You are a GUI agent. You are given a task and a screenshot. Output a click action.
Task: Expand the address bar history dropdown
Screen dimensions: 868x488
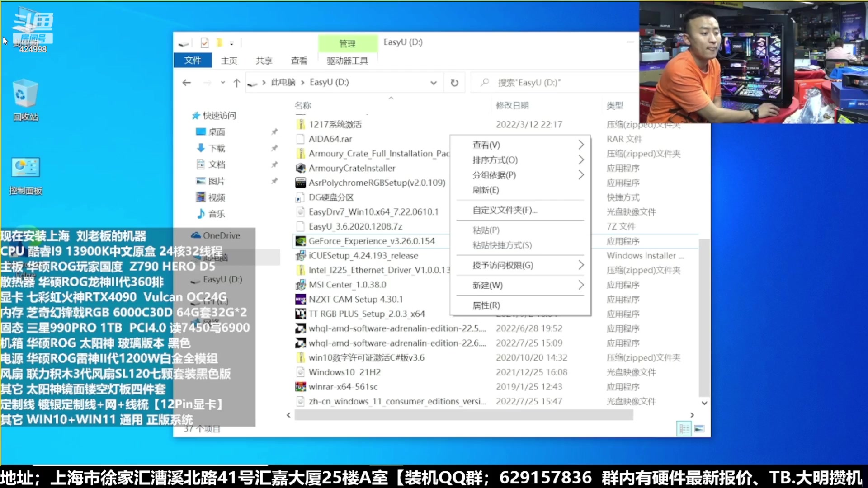pos(434,83)
